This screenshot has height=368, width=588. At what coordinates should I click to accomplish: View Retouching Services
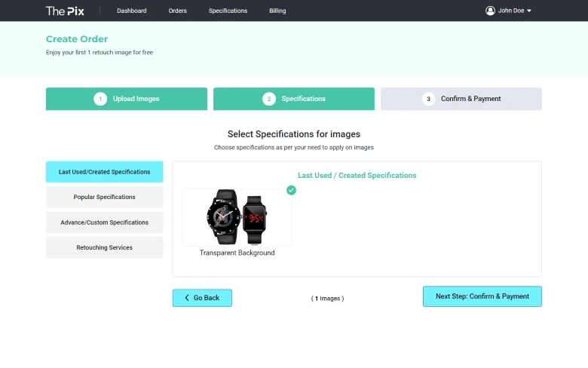(x=104, y=247)
